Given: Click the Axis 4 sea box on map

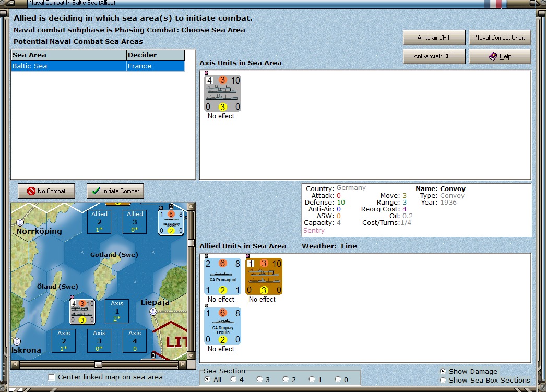Looking at the screenshot, I should pyautogui.click(x=135, y=341).
